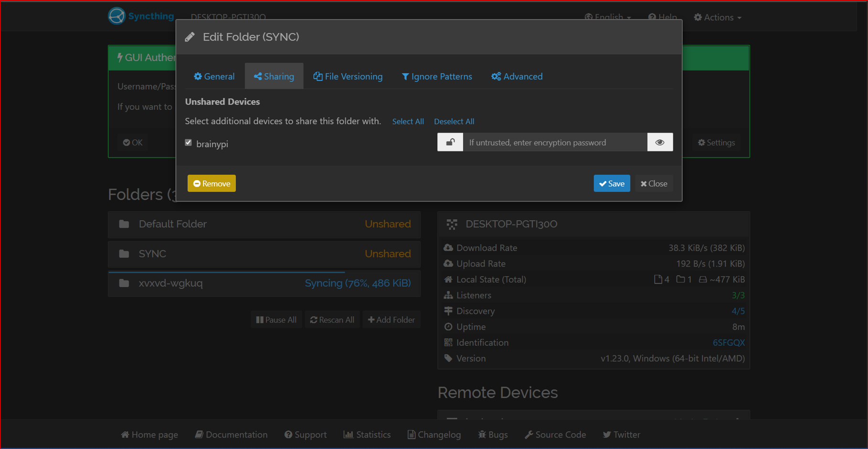Open the Ignore Patterns tab
The height and width of the screenshot is (449, 868).
click(x=436, y=76)
